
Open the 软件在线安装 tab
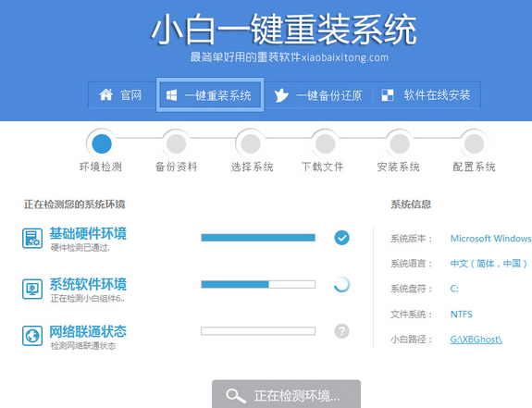(x=427, y=95)
